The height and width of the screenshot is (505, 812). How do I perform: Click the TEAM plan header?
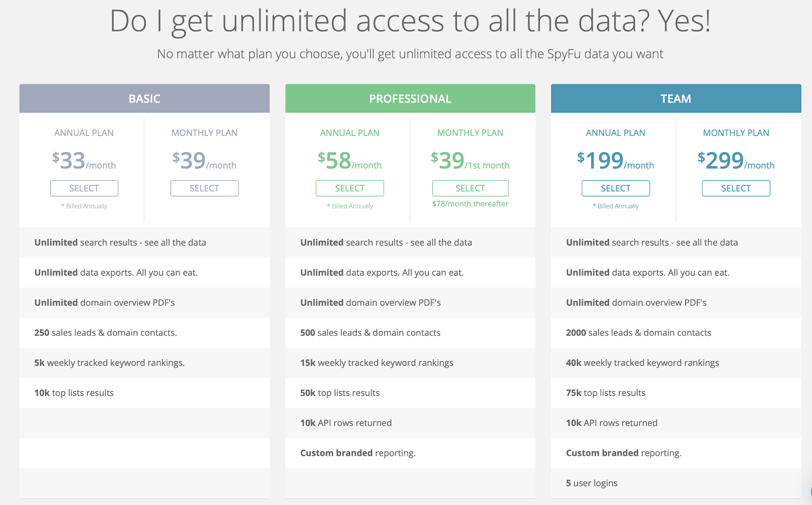pos(676,98)
